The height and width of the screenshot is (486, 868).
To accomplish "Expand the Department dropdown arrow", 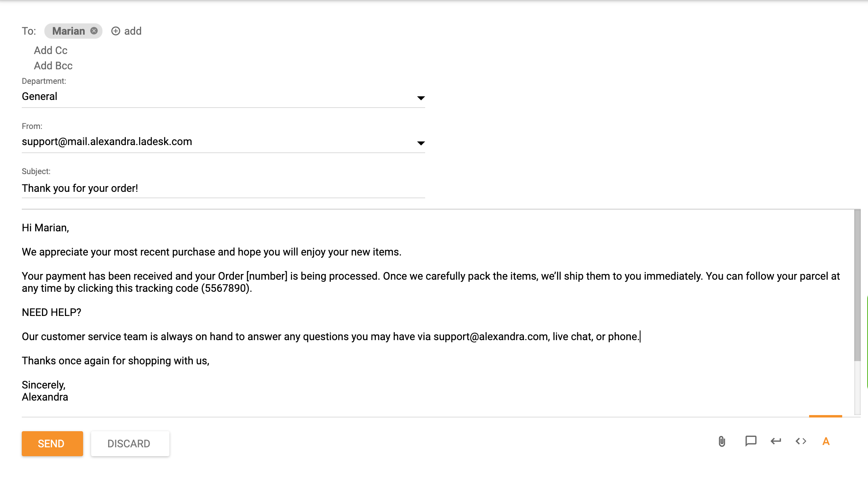I will 421,98.
